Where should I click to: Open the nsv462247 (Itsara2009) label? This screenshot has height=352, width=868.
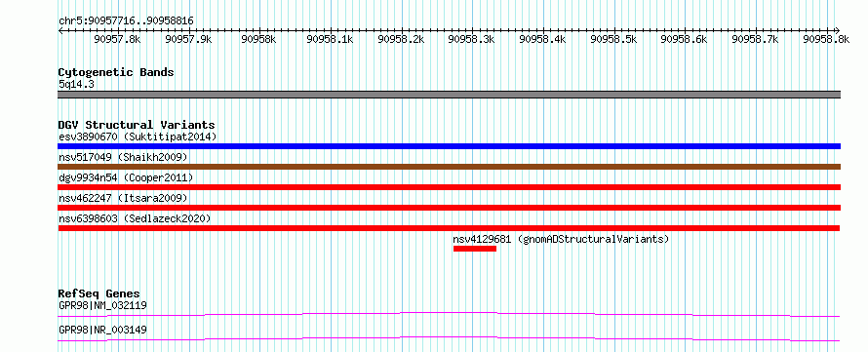123,198
